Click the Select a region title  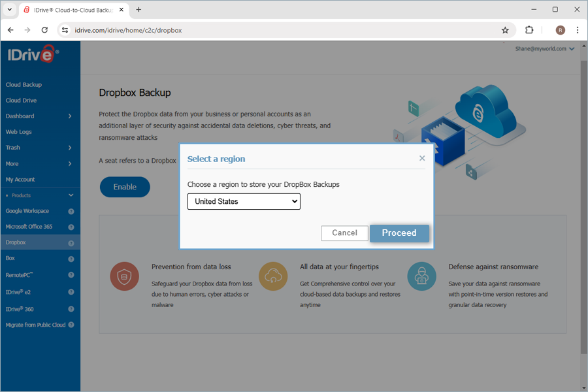pos(216,159)
